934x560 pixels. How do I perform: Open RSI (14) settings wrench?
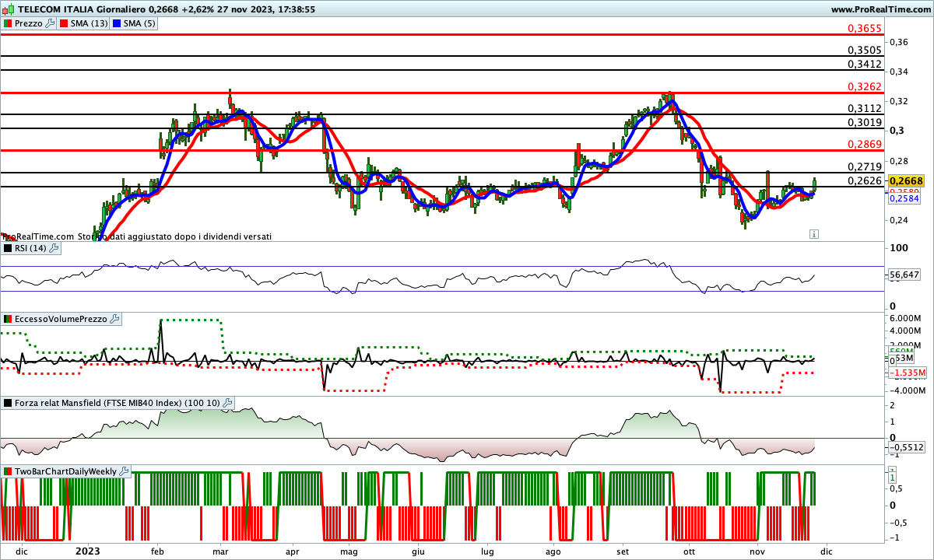pyautogui.click(x=53, y=248)
